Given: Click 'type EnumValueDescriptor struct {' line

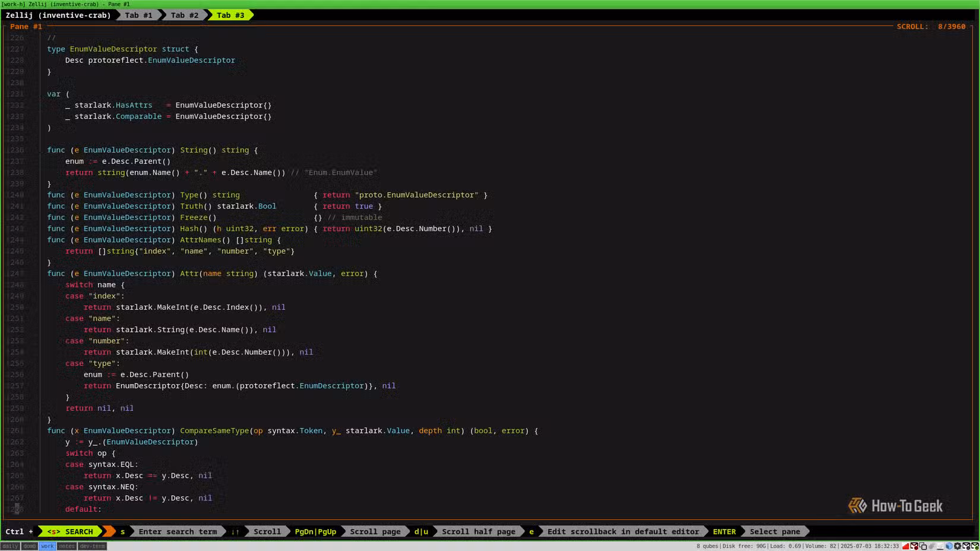Looking at the screenshot, I should (x=122, y=49).
